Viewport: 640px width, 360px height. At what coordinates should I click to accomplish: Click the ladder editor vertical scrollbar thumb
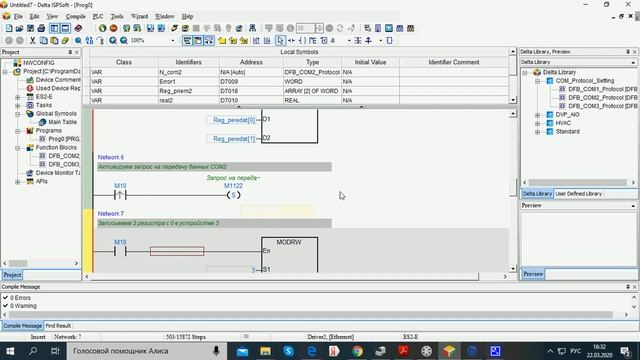[513, 187]
